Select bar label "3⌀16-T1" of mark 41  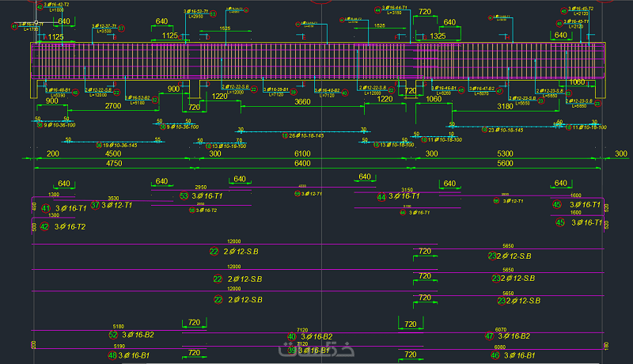point(70,209)
